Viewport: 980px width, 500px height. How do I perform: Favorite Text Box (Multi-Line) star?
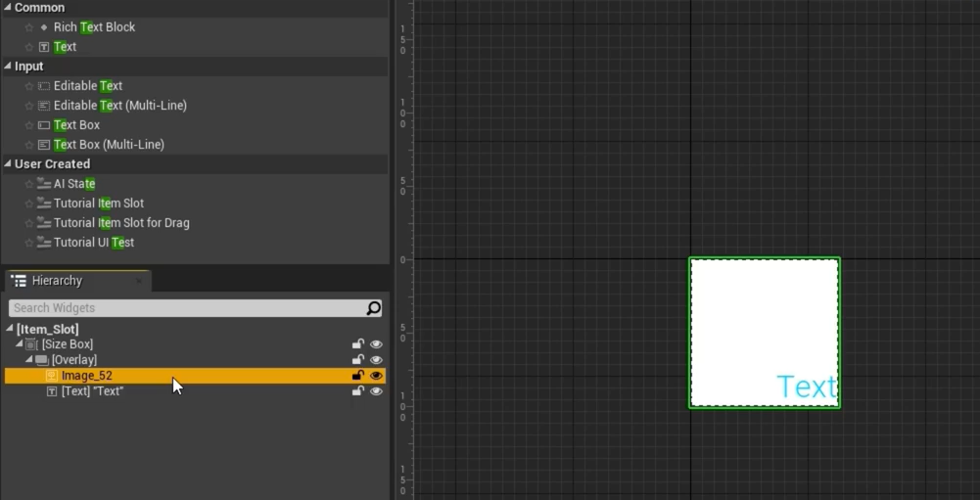click(28, 145)
